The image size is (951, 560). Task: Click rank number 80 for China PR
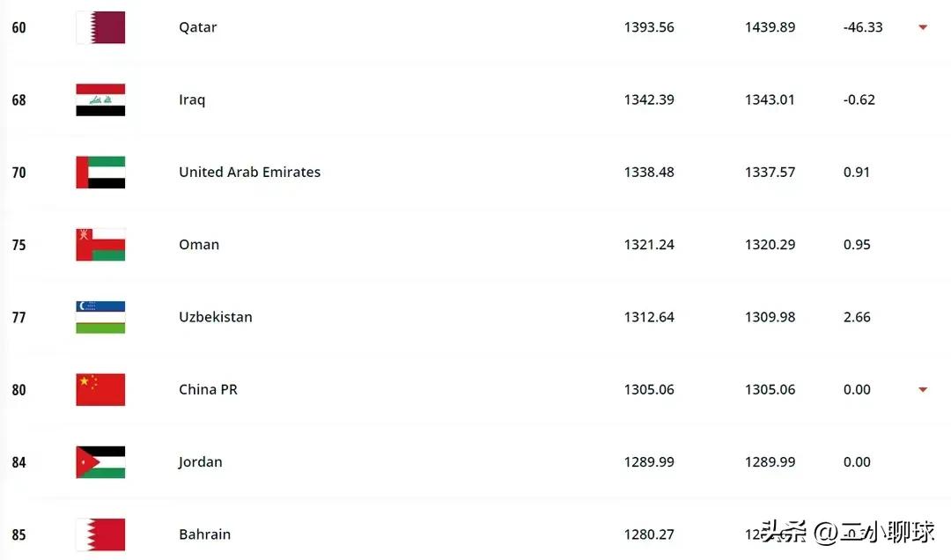click(18, 389)
